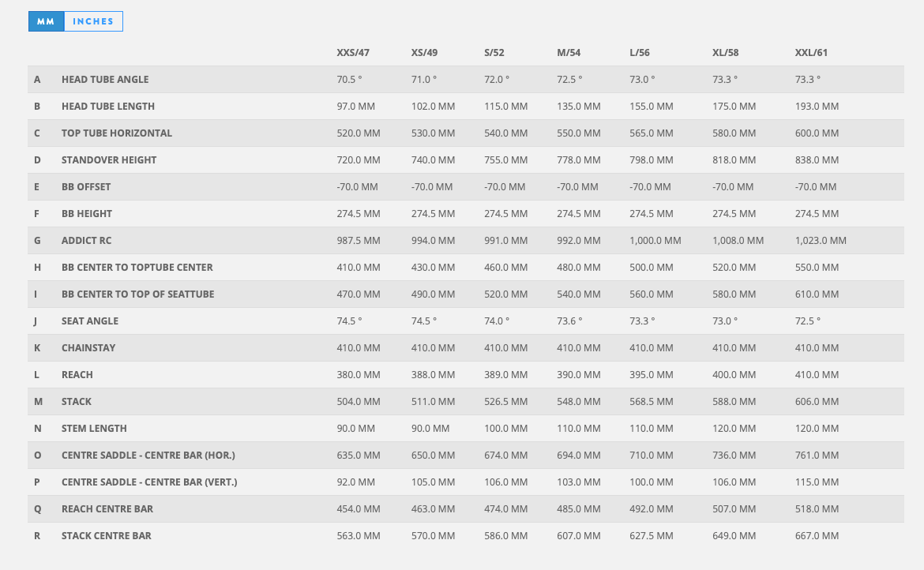
Task: Select the Reach Centre Bar row label
Action: pyautogui.click(x=107, y=509)
